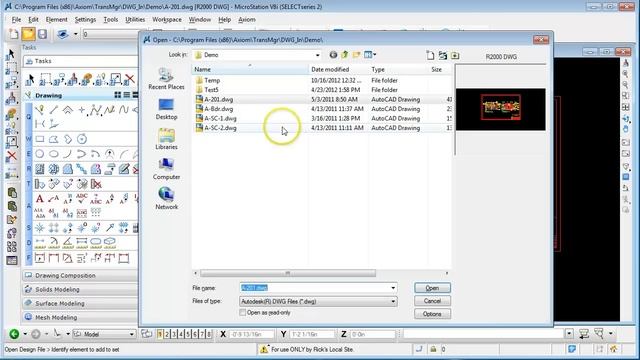
Task: Expand the Solids Modeling task group
Action: pyautogui.click(x=80, y=289)
